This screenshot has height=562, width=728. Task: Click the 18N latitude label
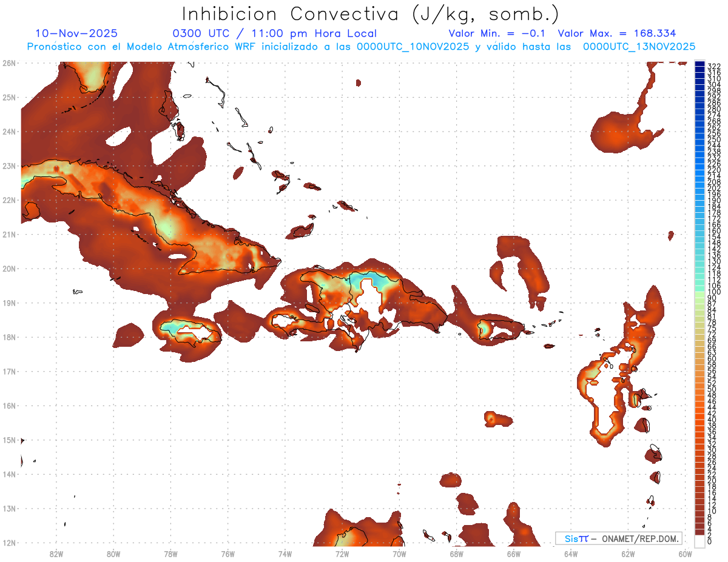8,337
